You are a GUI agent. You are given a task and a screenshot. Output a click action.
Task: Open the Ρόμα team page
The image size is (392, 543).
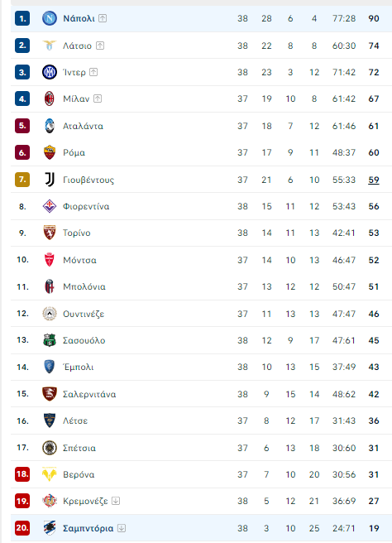click(74, 152)
